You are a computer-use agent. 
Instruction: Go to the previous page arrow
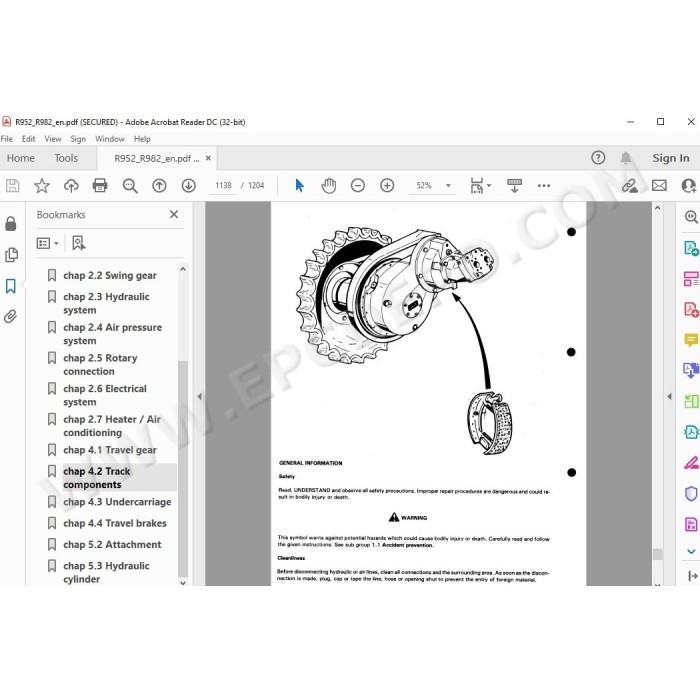click(159, 185)
